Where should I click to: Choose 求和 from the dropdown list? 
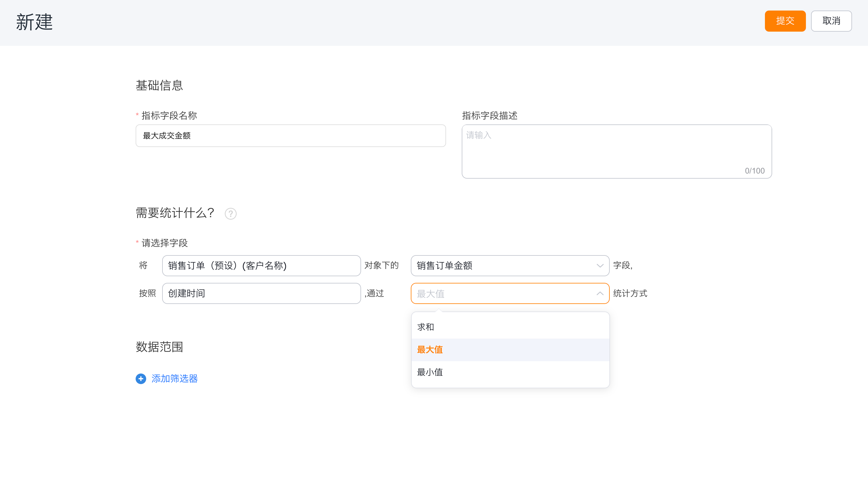tap(426, 327)
